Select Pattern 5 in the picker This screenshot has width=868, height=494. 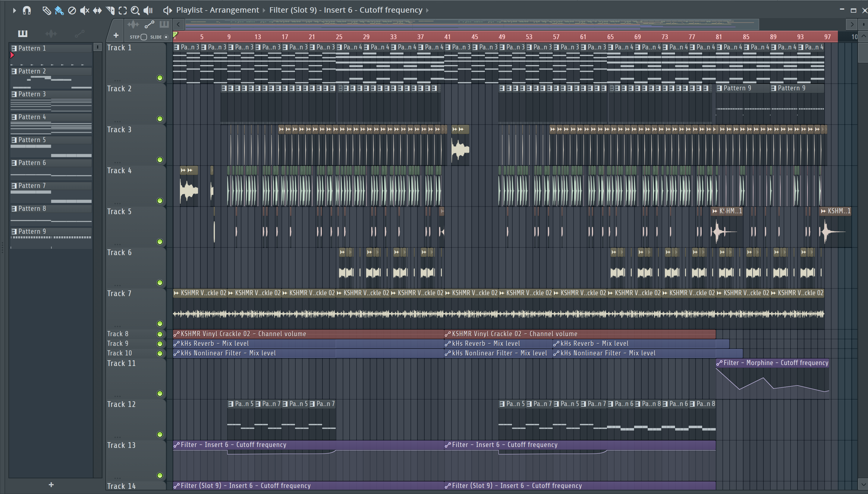51,140
